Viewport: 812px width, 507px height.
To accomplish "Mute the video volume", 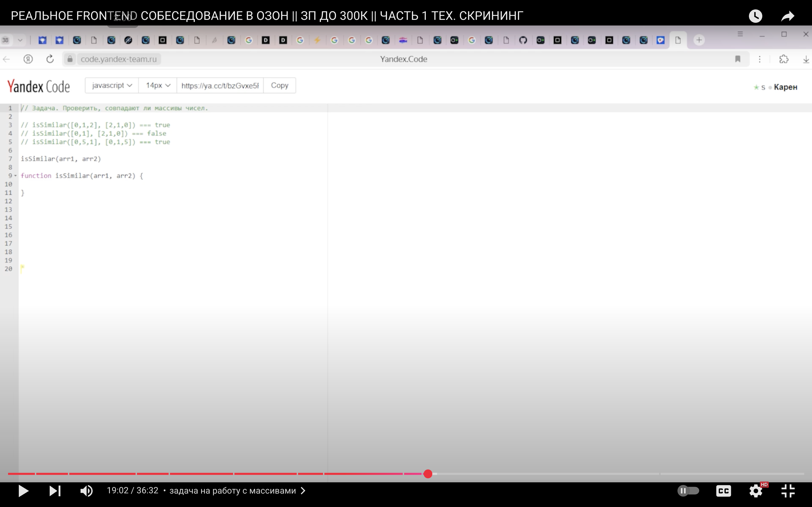I will [x=86, y=491].
